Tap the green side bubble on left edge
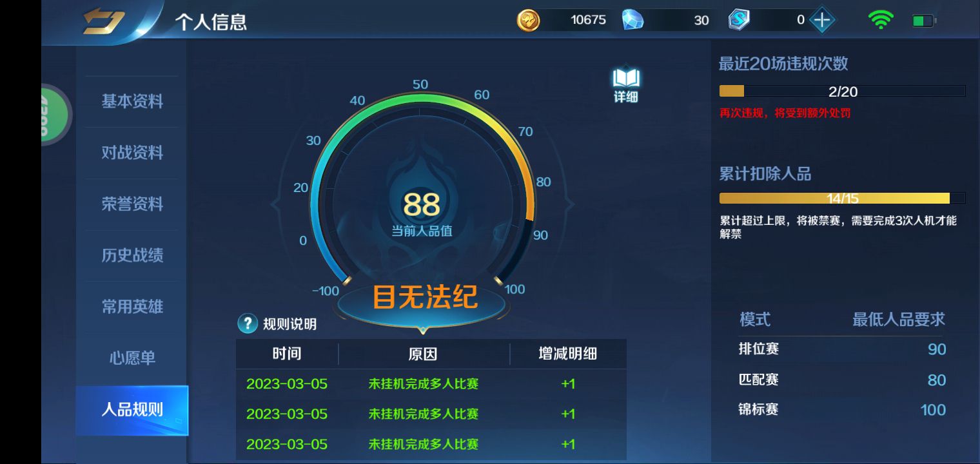The height and width of the screenshot is (464, 980). [55, 115]
